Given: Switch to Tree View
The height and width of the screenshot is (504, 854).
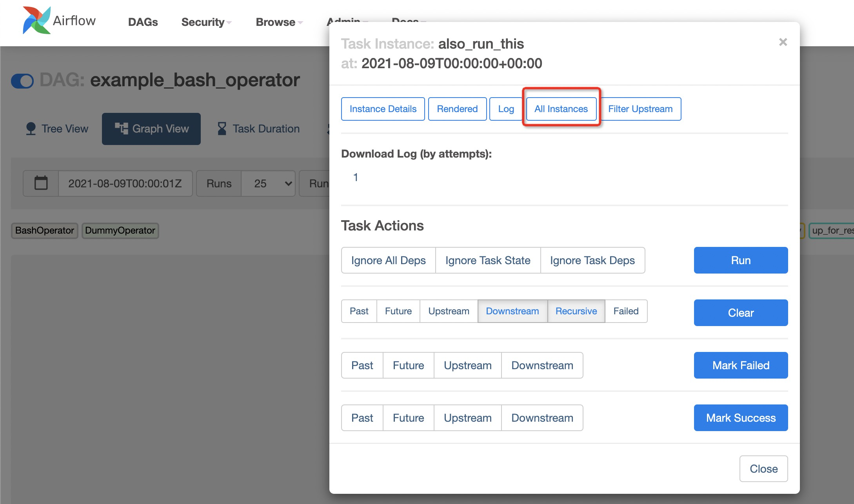Looking at the screenshot, I should tap(57, 129).
